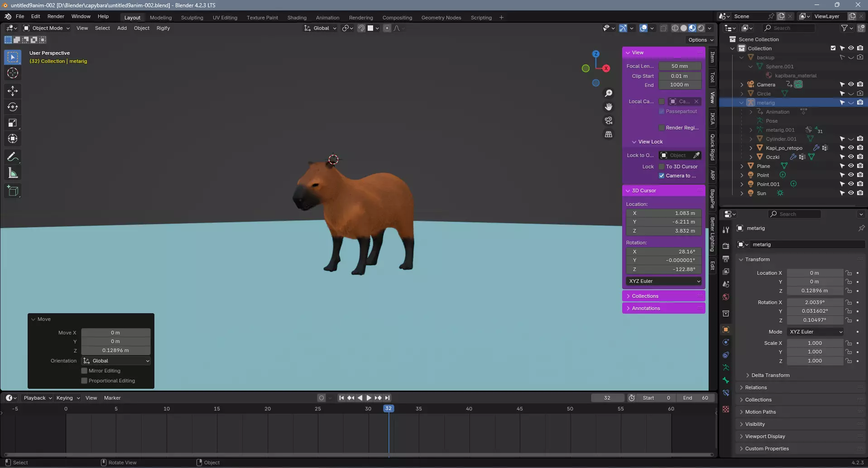
Task: Adjust the Clip End 1000 m field
Action: 680,85
